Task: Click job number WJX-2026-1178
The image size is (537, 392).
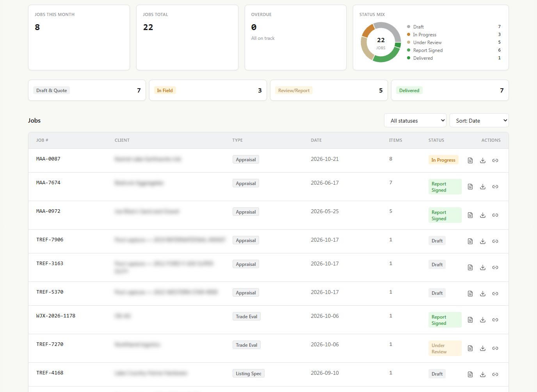Action: point(56,316)
